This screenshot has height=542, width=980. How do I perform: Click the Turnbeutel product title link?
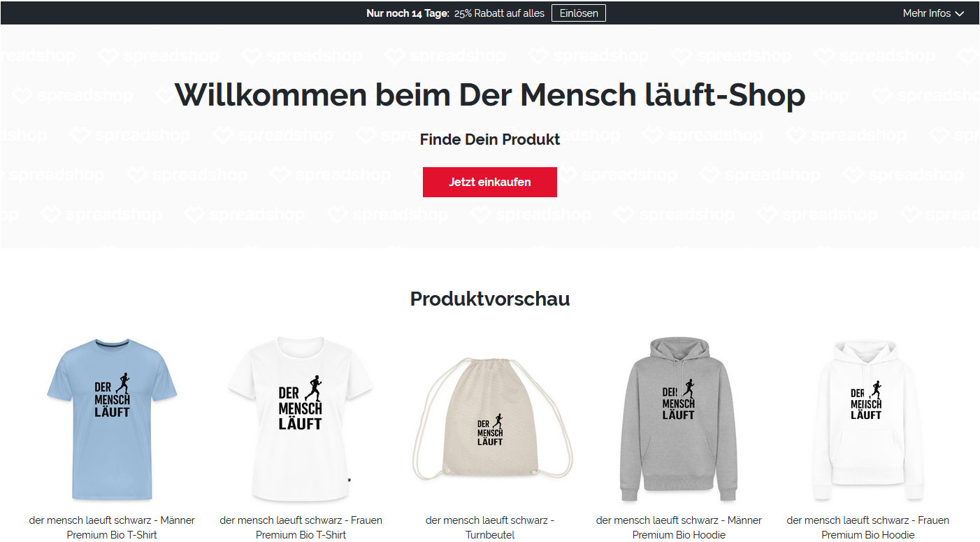[x=490, y=527]
